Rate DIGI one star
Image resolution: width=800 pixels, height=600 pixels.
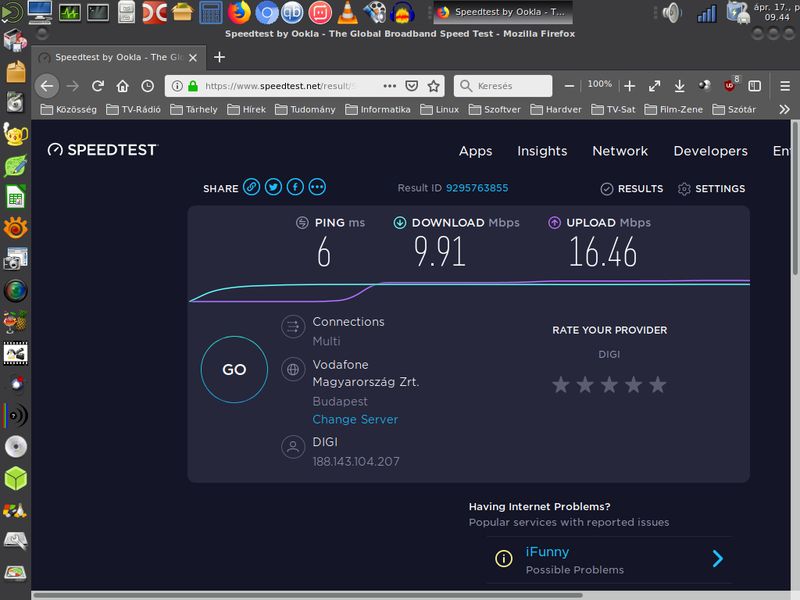pyautogui.click(x=561, y=385)
